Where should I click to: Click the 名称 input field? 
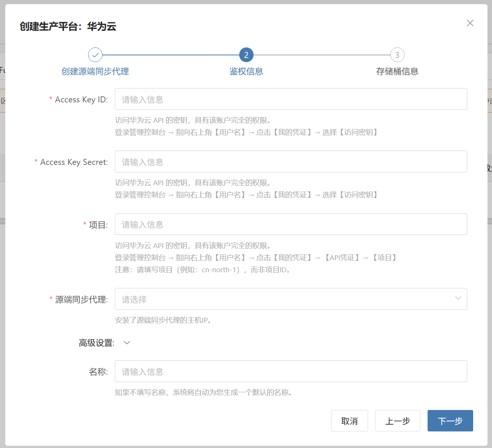(290, 372)
